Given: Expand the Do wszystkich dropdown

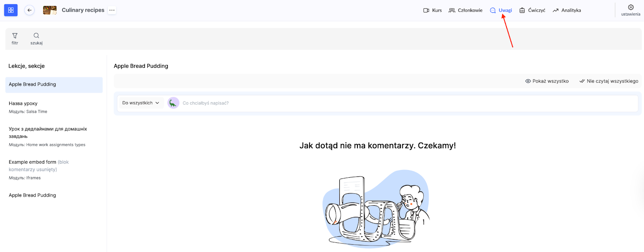Looking at the screenshot, I should [141, 103].
